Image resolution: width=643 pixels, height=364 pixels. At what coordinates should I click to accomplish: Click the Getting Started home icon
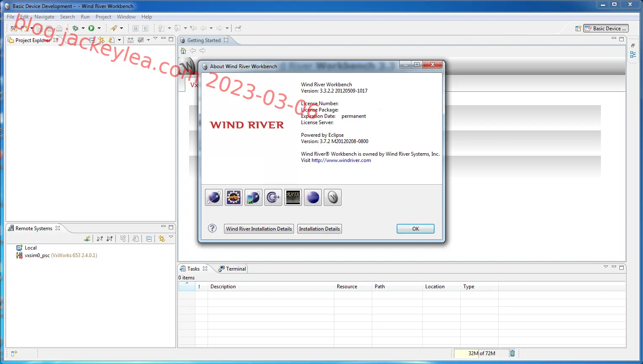tap(183, 50)
